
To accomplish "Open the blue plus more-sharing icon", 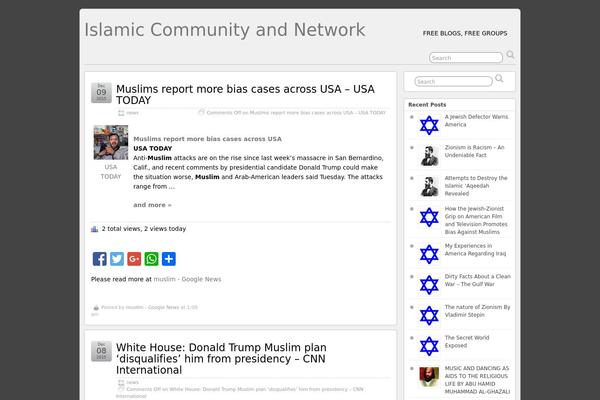I will point(169,259).
